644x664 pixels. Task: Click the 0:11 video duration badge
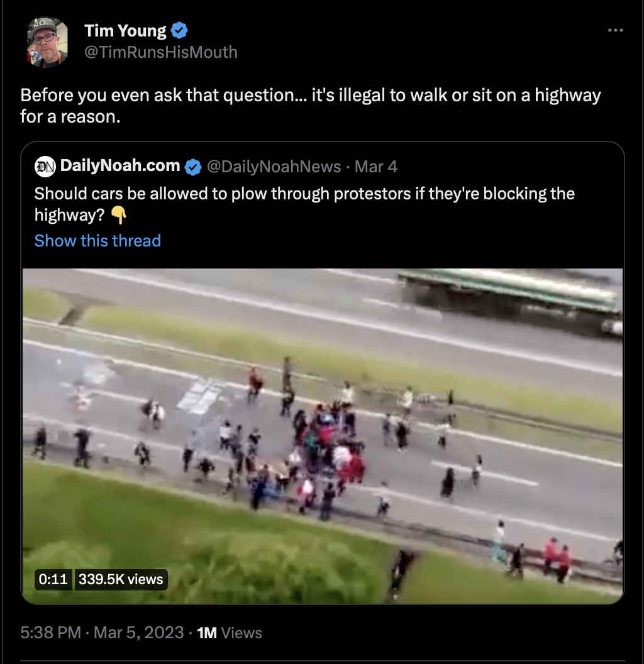[x=53, y=579]
